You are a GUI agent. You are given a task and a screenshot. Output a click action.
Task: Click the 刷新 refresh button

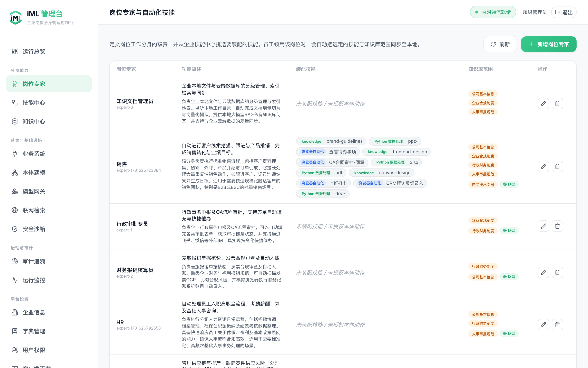500,44
